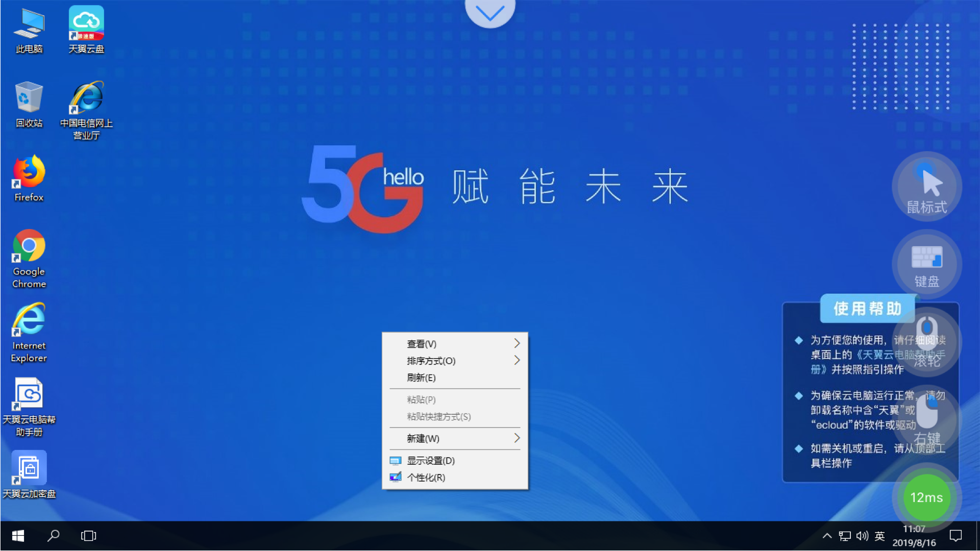The image size is (980, 551).
Task: Check network latency indicator 12ms
Action: pos(927,498)
